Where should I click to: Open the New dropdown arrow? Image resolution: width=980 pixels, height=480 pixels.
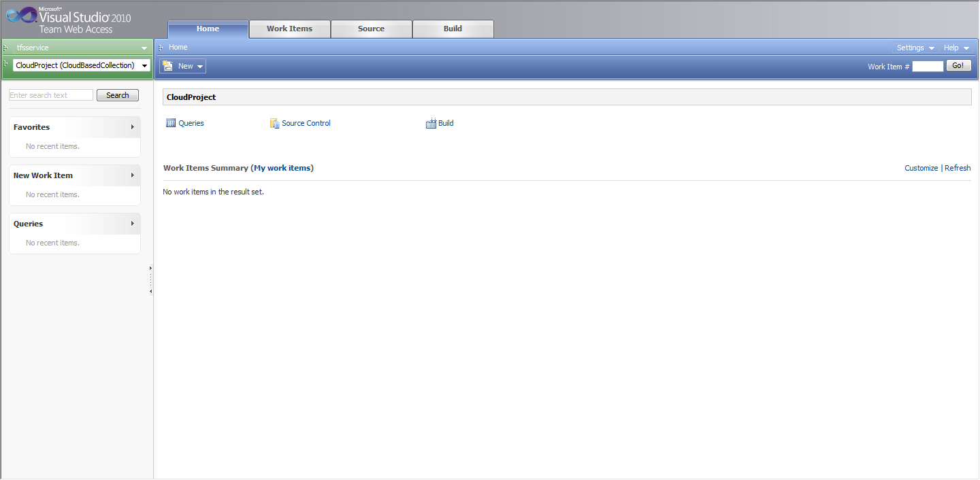coord(200,67)
